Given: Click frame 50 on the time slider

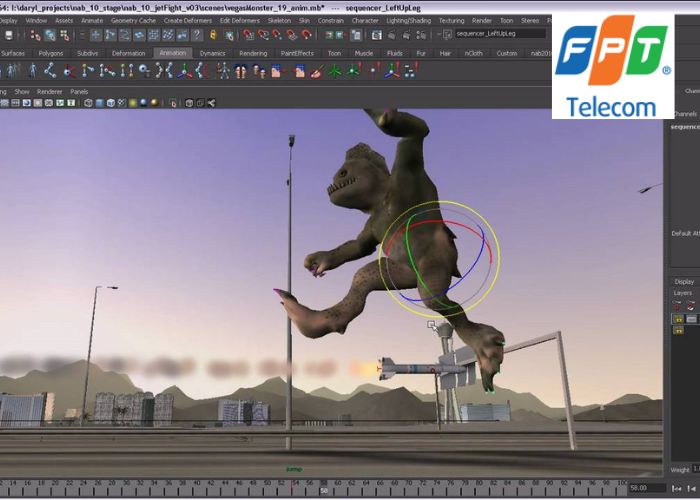Looking at the screenshot, I should 324,490.
